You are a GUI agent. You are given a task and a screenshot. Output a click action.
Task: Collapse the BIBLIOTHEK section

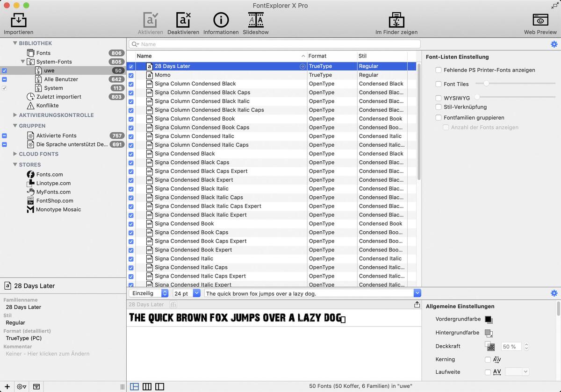click(x=15, y=43)
